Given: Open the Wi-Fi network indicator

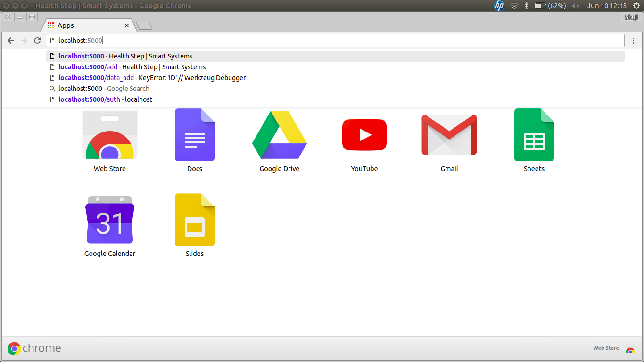Looking at the screenshot, I should (514, 6).
